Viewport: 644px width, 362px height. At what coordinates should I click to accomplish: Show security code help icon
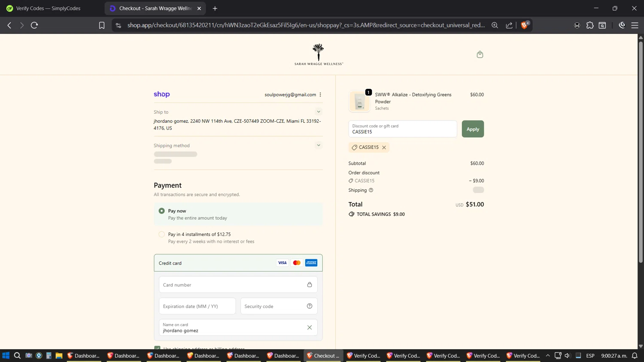[x=310, y=306]
